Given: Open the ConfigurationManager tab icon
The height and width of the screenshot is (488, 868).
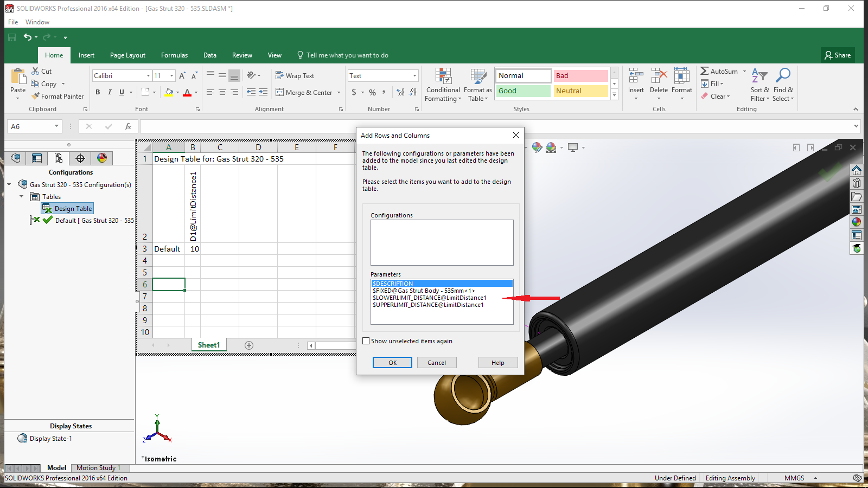Looking at the screenshot, I should tap(58, 158).
